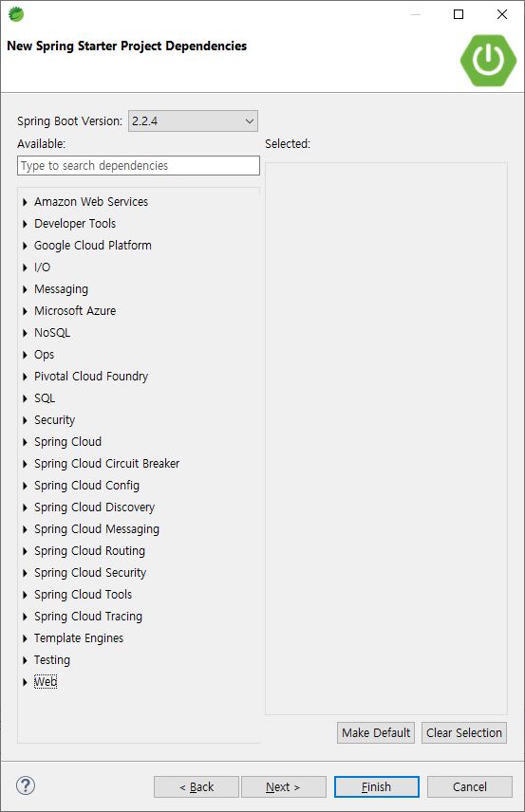The width and height of the screenshot is (525, 812).
Task: Expand the SQL dependency group
Action: [25, 398]
